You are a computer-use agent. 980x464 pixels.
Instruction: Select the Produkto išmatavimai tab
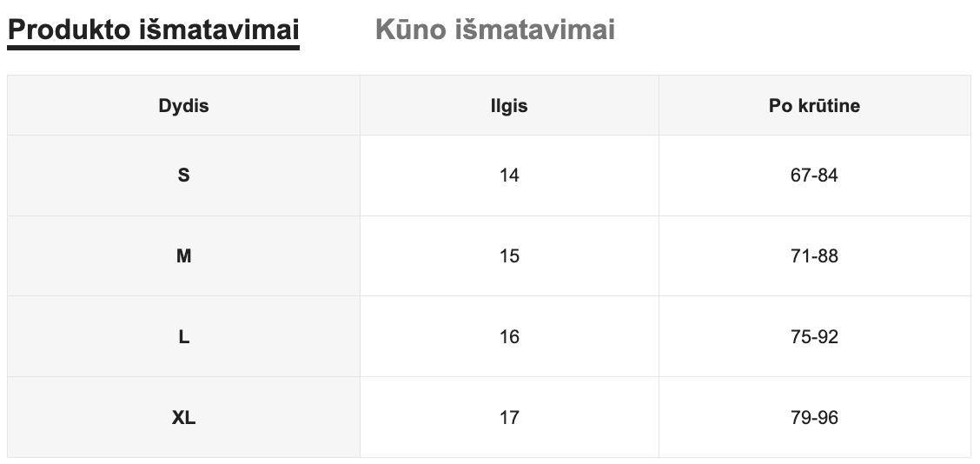[153, 30]
